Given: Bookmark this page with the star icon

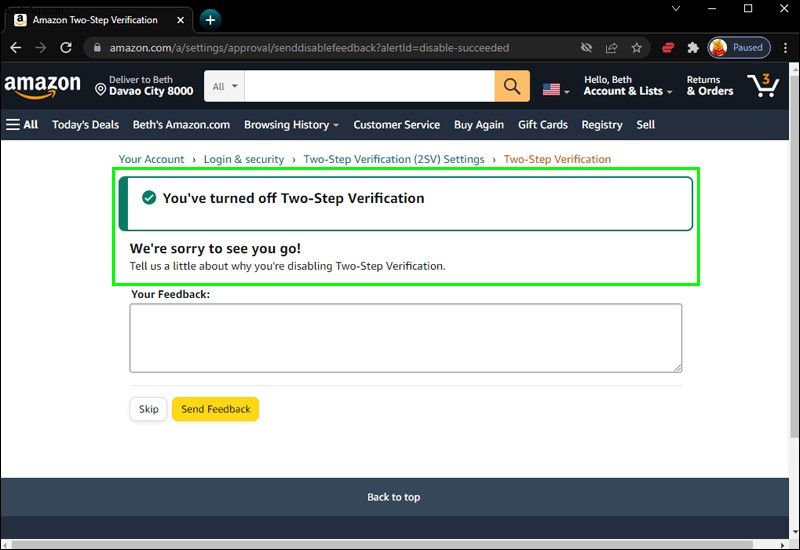Looking at the screenshot, I should (636, 48).
